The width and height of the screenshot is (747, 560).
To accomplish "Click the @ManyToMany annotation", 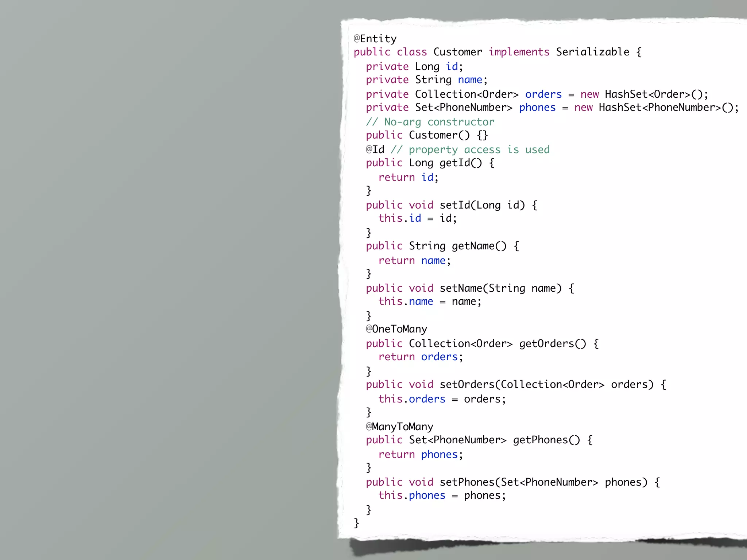I will 399,427.
